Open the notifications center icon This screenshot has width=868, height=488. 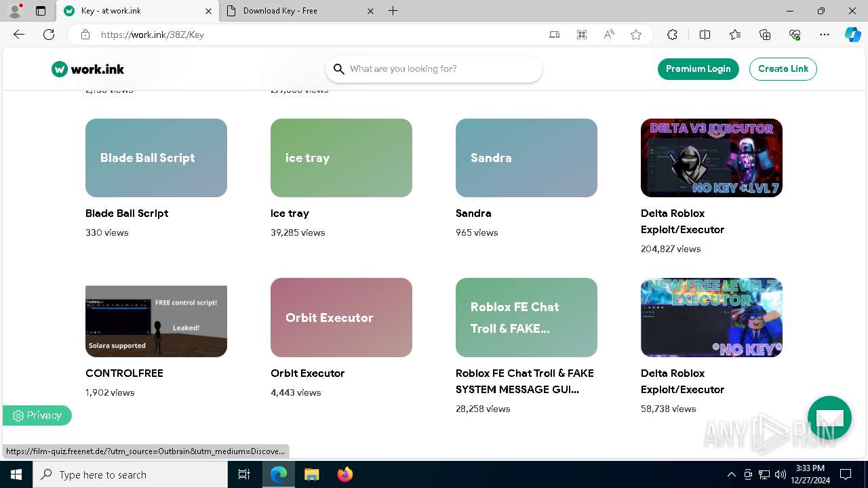point(846,474)
